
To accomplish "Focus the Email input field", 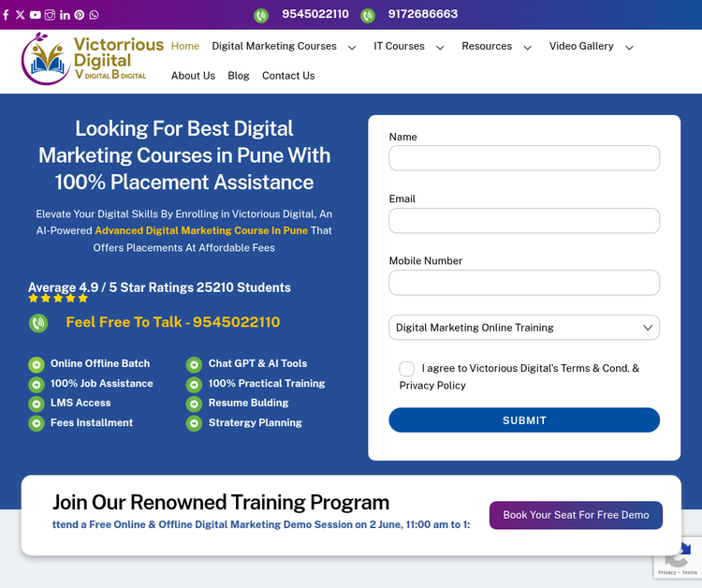I will 524,220.
